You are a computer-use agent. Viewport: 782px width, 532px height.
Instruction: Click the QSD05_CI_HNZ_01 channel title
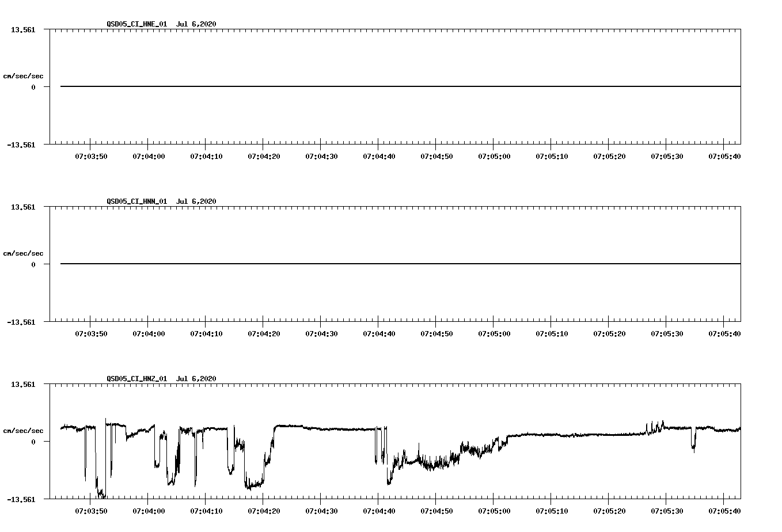click(137, 379)
